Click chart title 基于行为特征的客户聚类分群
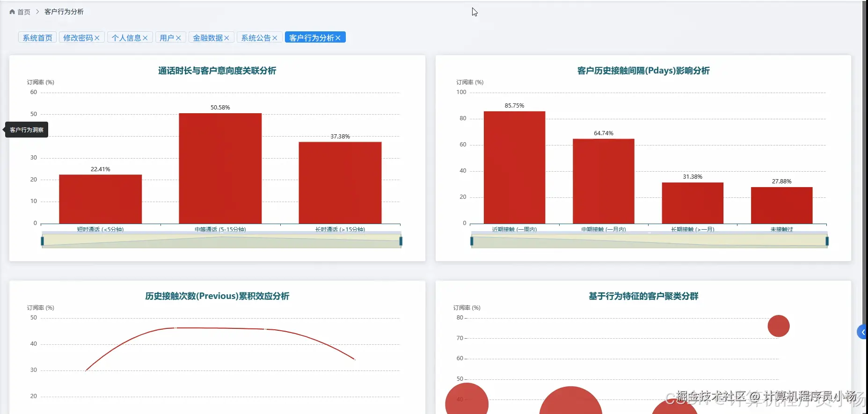 [643, 296]
